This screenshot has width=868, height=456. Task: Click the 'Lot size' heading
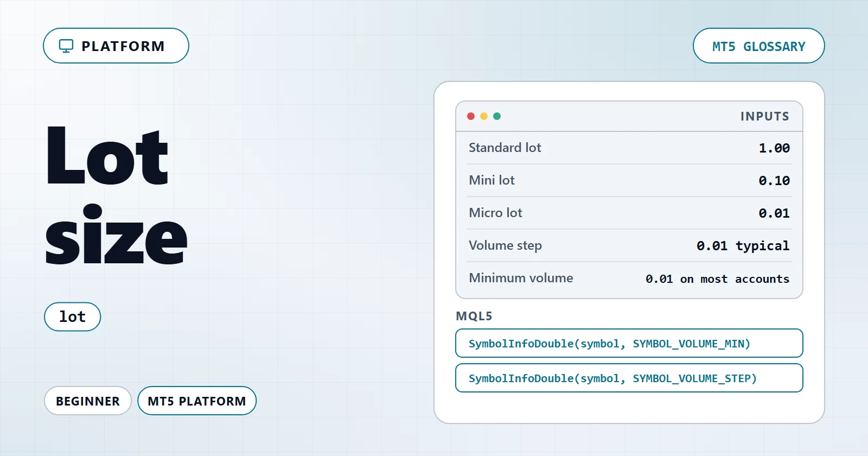click(116, 195)
